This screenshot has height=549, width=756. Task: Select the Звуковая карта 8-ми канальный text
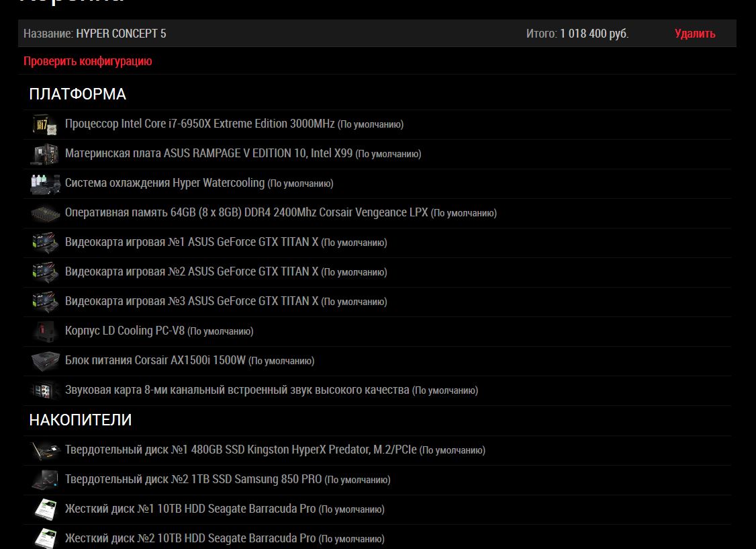click(271, 390)
